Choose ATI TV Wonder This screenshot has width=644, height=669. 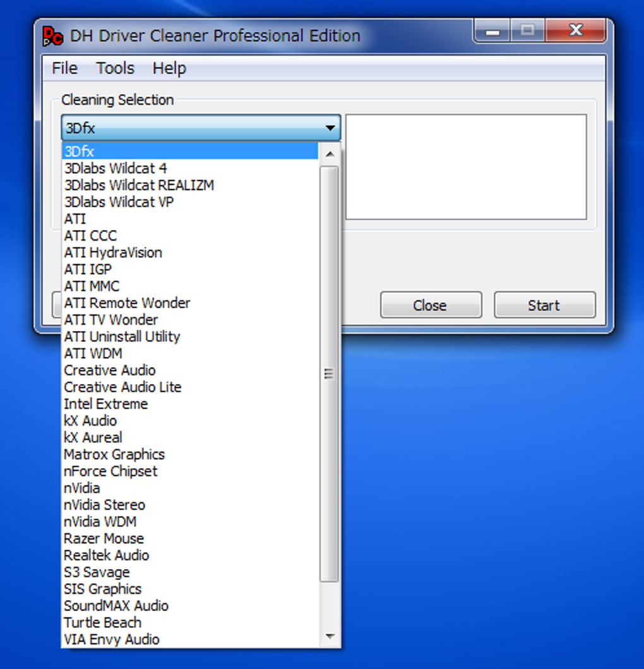click(190, 320)
